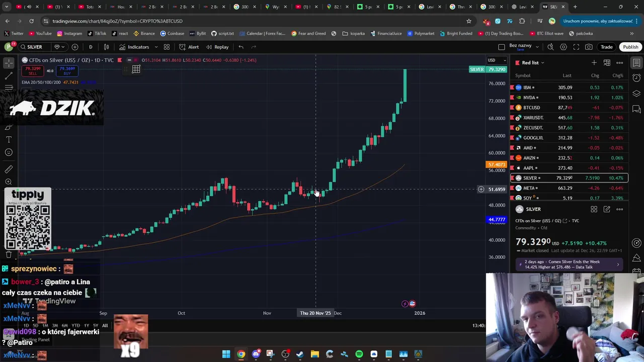Click the plus button at crosshair price 51.6959
644x362 pixels.
[481, 190]
